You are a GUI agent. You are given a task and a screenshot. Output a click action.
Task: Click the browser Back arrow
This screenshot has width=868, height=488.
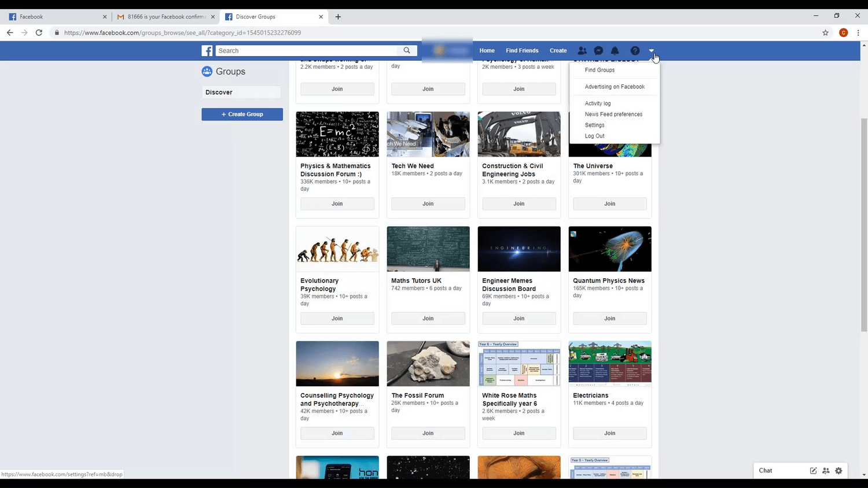pyautogui.click(x=10, y=33)
